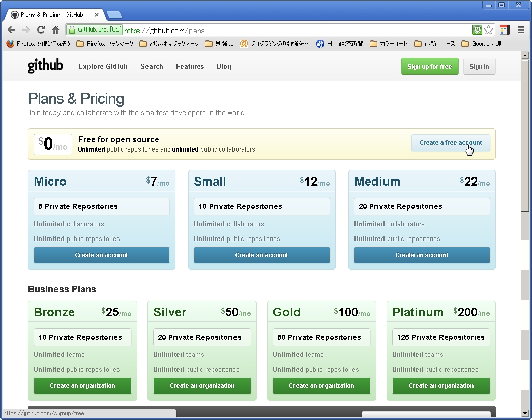Open the プログラミングの勉強を bookmark
The width and height of the screenshot is (532, 420).
tap(275, 43)
